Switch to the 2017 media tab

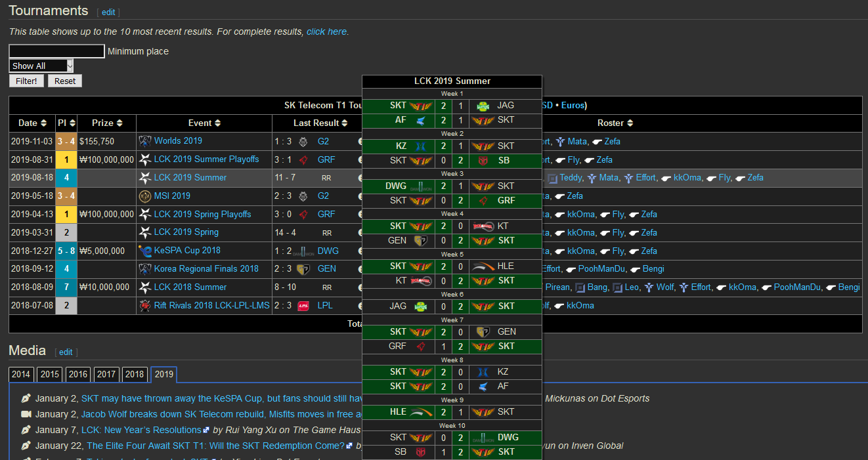pos(106,374)
